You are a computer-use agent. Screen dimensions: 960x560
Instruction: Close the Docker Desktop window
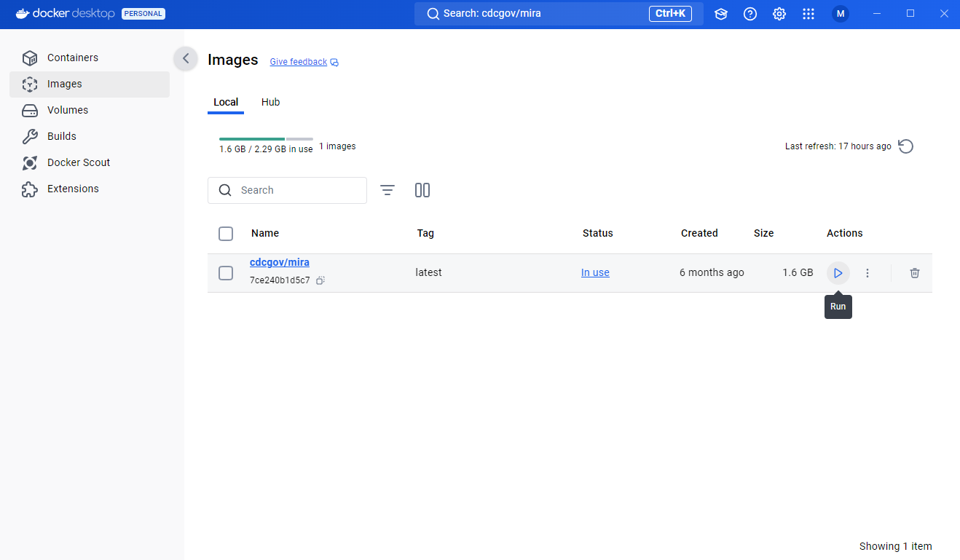[944, 14]
